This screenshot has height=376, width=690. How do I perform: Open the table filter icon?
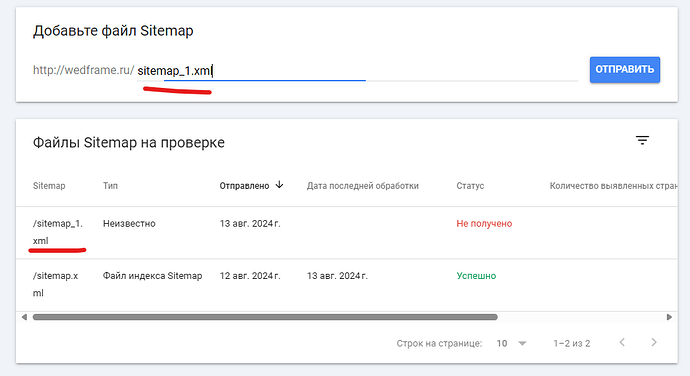pos(642,140)
